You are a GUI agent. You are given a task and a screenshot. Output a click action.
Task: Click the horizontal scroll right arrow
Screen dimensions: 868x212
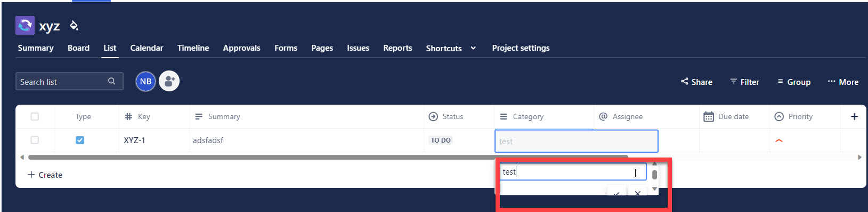[x=859, y=157]
